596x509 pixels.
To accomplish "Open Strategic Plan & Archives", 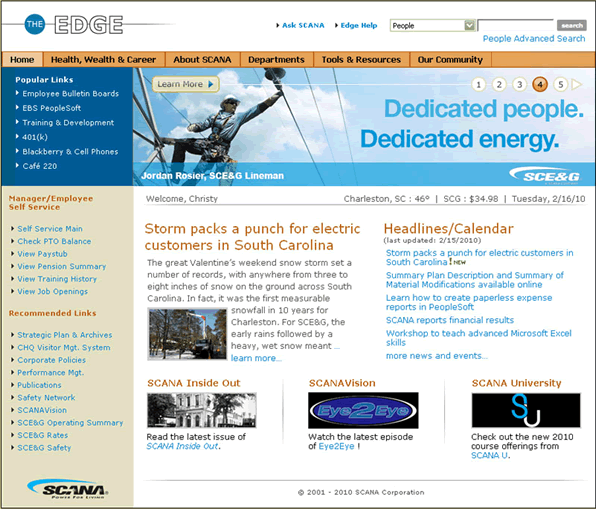I will tap(65, 335).
